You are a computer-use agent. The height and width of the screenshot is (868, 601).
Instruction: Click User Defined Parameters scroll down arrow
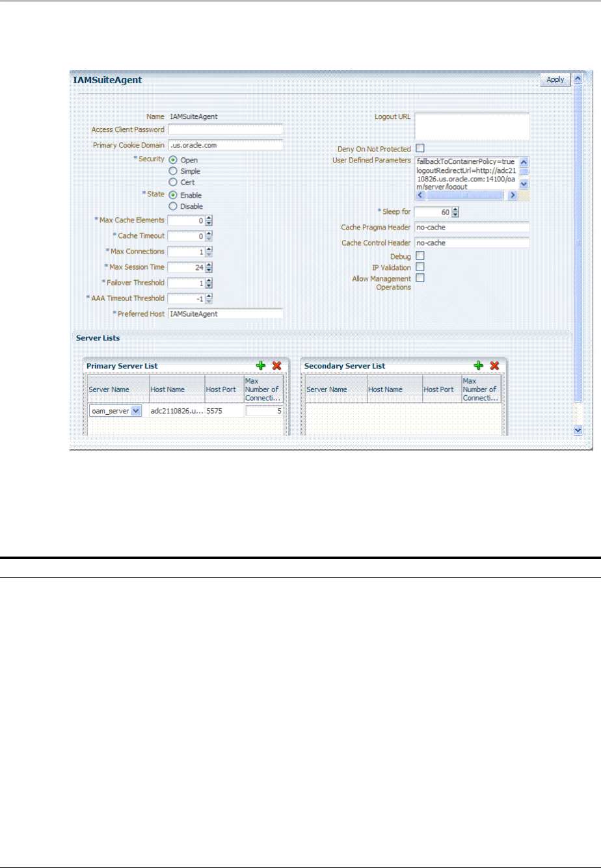pyautogui.click(x=524, y=184)
